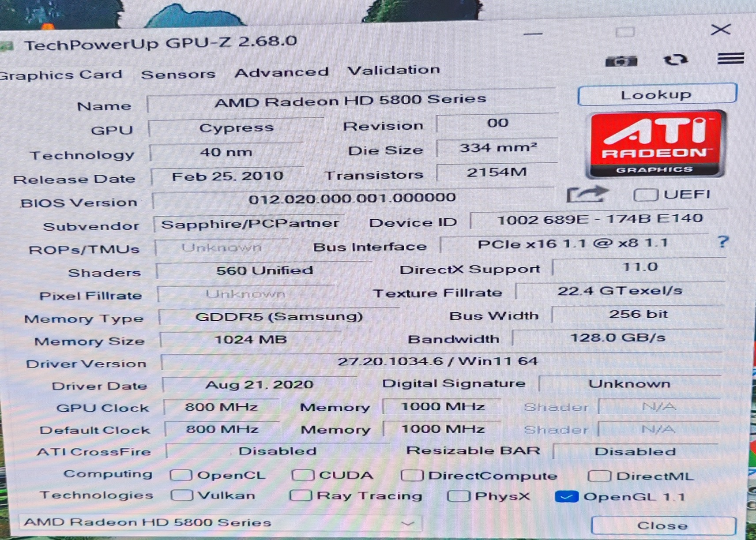The height and width of the screenshot is (540, 756).
Task: Close the GPU-Z window with X
Action: tap(721, 30)
